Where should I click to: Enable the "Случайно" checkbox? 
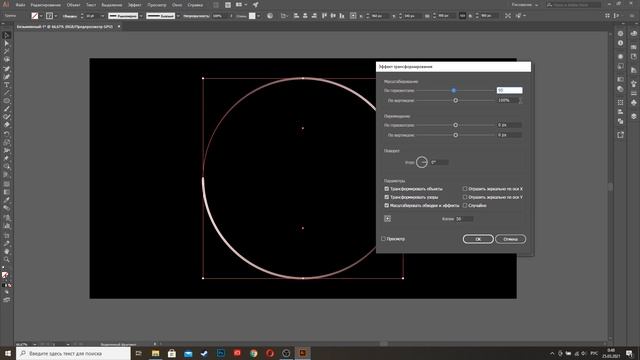464,206
